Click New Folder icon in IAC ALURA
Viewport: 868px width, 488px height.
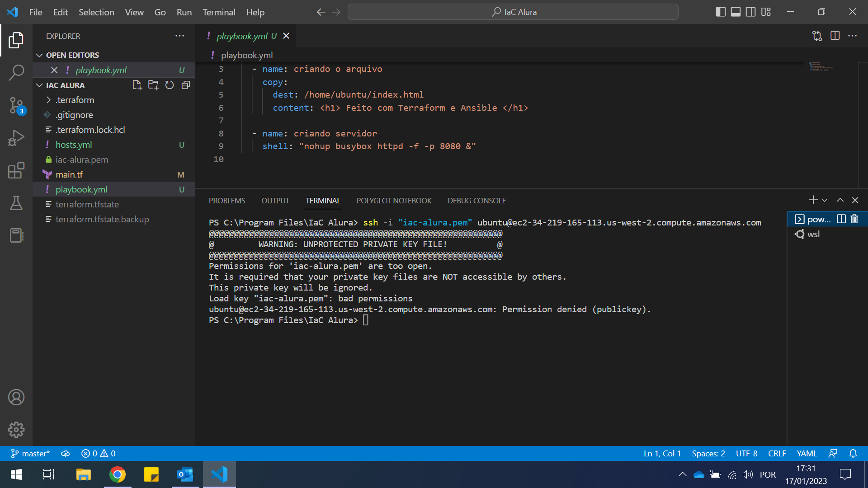(153, 85)
